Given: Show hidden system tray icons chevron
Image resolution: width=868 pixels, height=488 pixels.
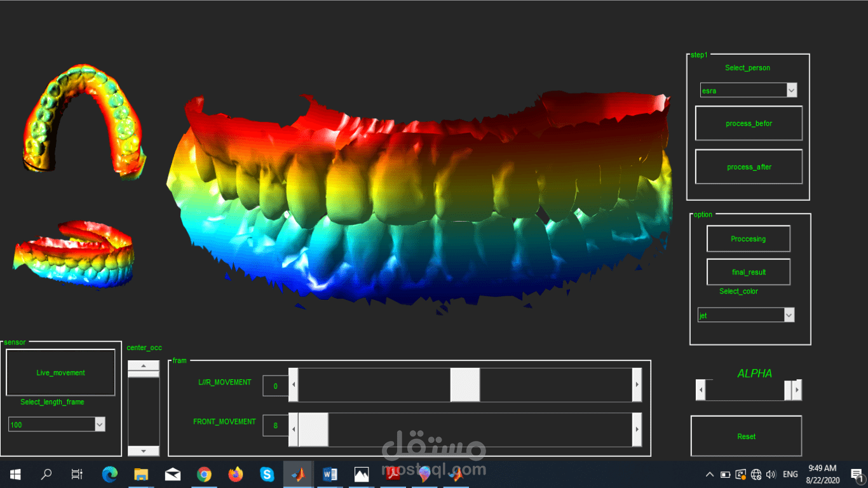Looking at the screenshot, I should (x=710, y=475).
